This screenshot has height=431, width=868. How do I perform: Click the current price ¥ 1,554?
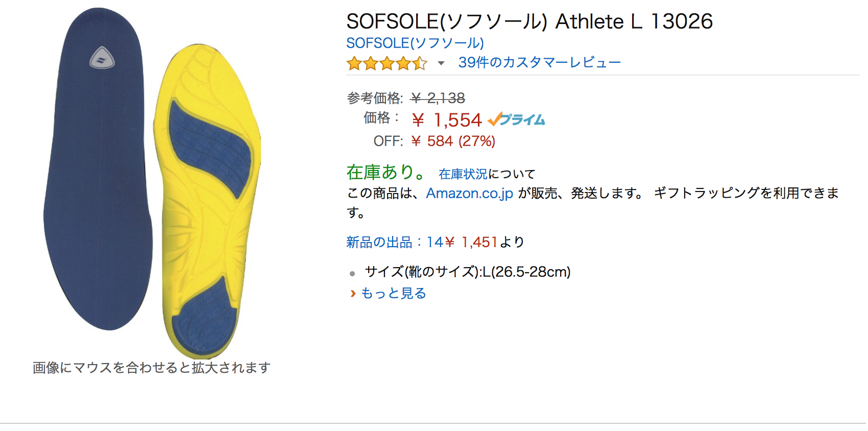[447, 121]
